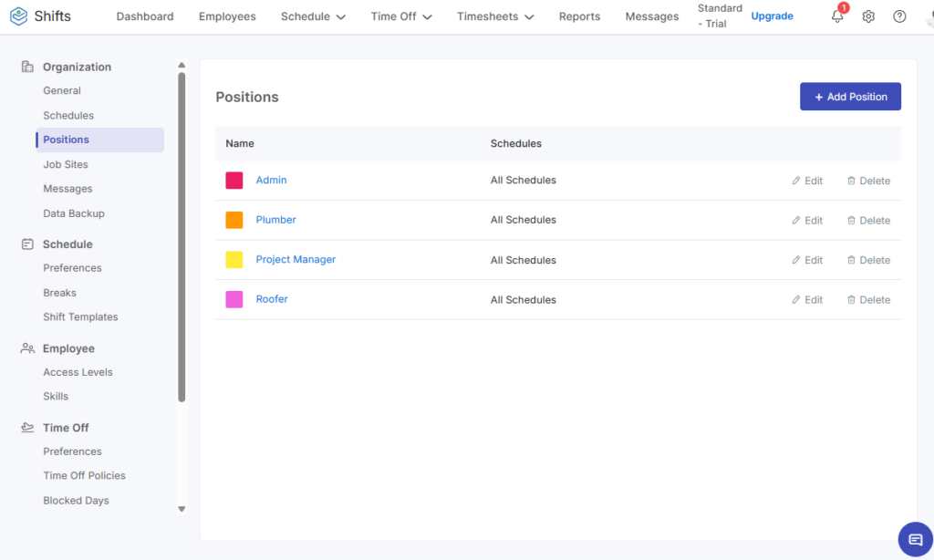Open Access Levels in the sidebar
This screenshot has height=560, width=934.
(78, 372)
